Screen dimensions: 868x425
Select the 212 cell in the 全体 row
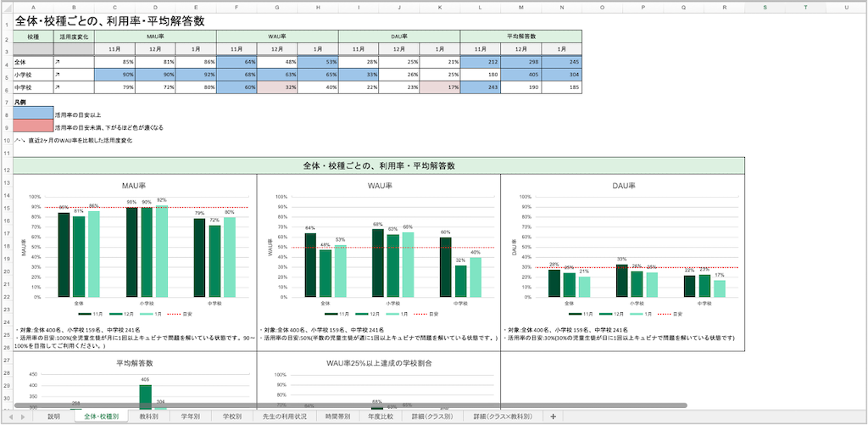tap(481, 62)
